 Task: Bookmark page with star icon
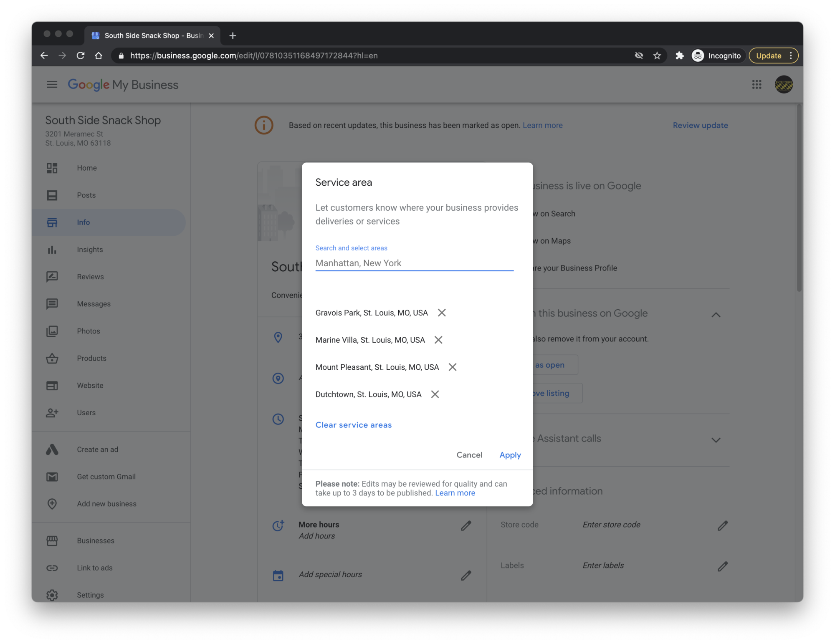pyautogui.click(x=657, y=56)
